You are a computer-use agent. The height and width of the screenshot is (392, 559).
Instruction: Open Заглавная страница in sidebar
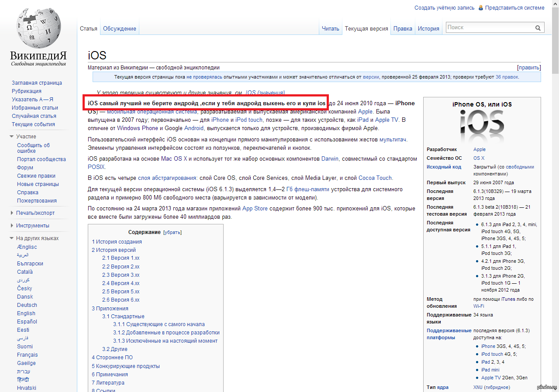tap(37, 83)
